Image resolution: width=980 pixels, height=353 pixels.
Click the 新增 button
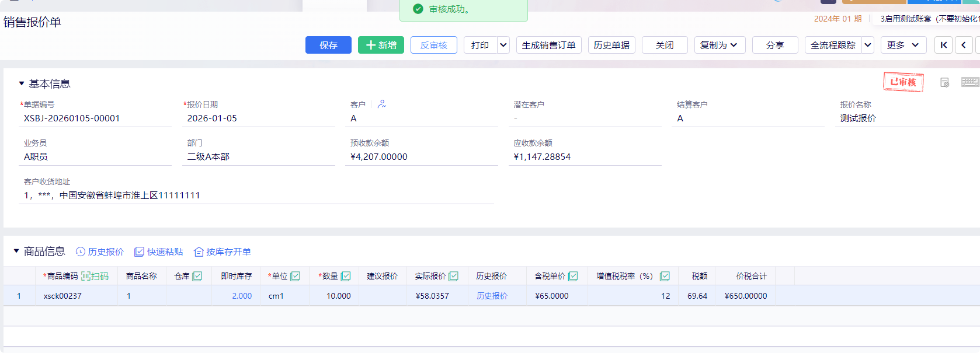tap(381, 45)
